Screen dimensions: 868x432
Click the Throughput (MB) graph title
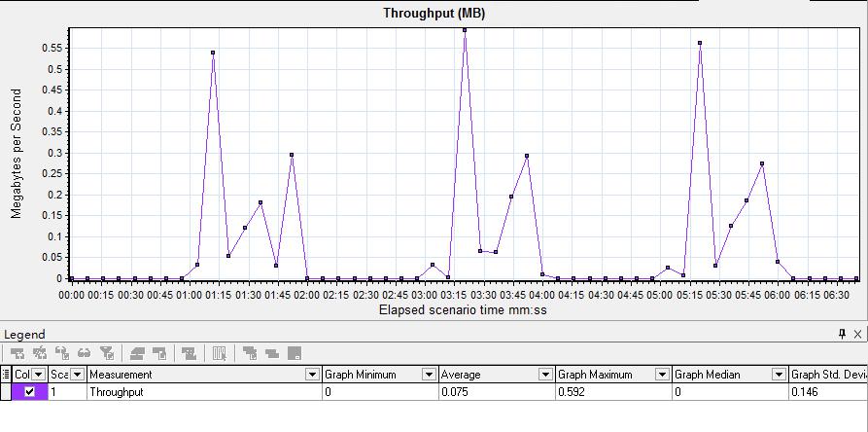click(x=434, y=13)
